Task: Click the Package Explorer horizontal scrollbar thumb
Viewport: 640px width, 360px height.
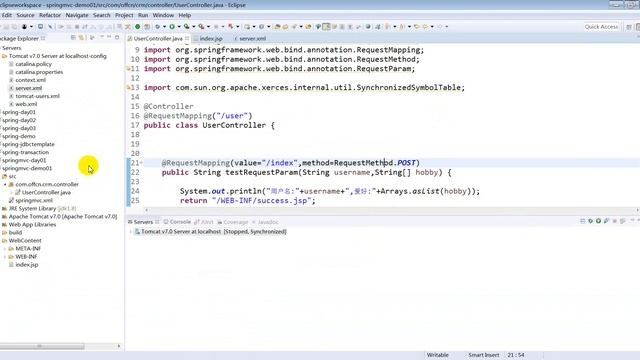Action: point(42,346)
